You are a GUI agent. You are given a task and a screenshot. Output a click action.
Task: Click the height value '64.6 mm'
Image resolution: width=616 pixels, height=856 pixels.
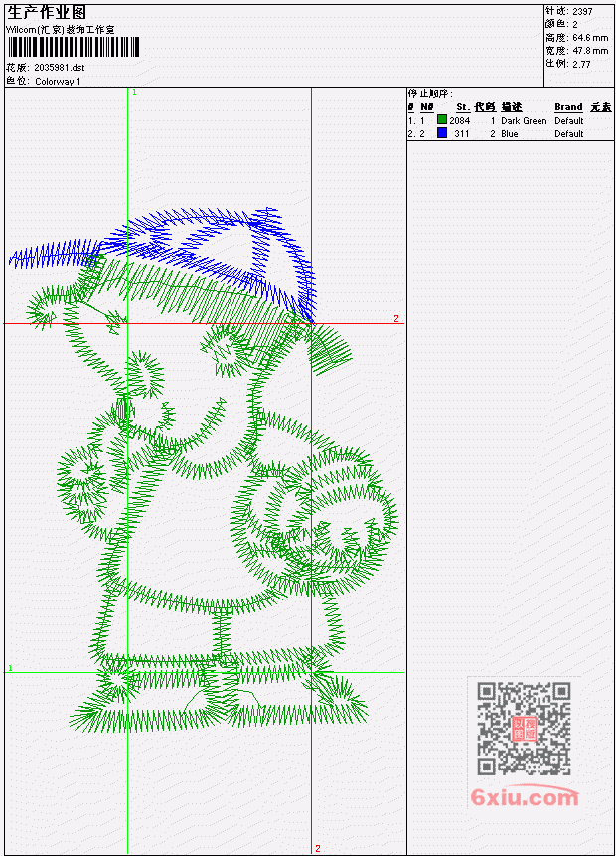[x=590, y=37]
